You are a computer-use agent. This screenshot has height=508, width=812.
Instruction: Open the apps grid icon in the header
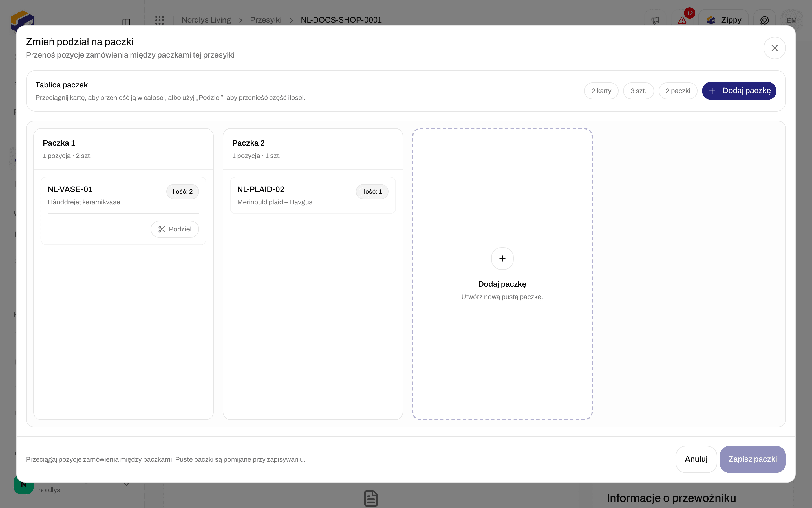coord(159,20)
